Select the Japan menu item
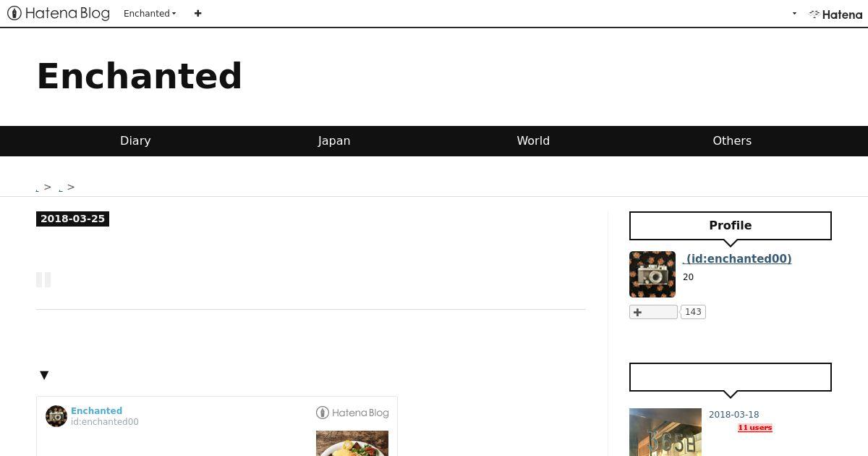The height and width of the screenshot is (456, 868). pyautogui.click(x=334, y=141)
